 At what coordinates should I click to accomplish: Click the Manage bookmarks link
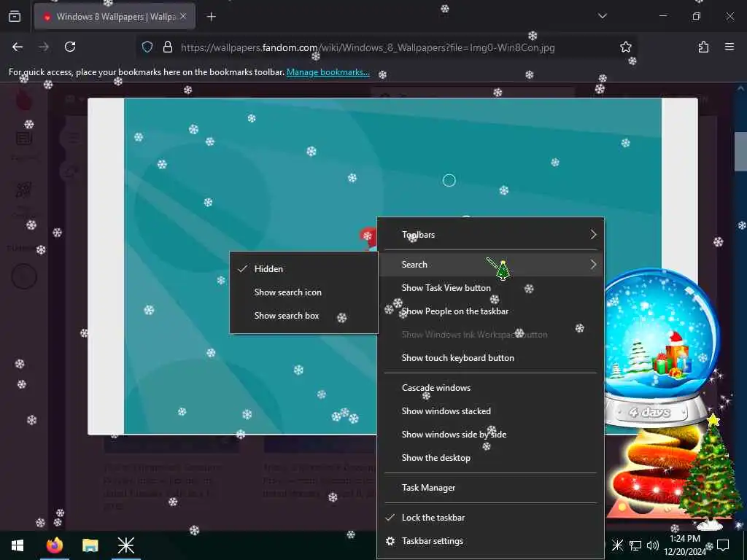pos(328,72)
